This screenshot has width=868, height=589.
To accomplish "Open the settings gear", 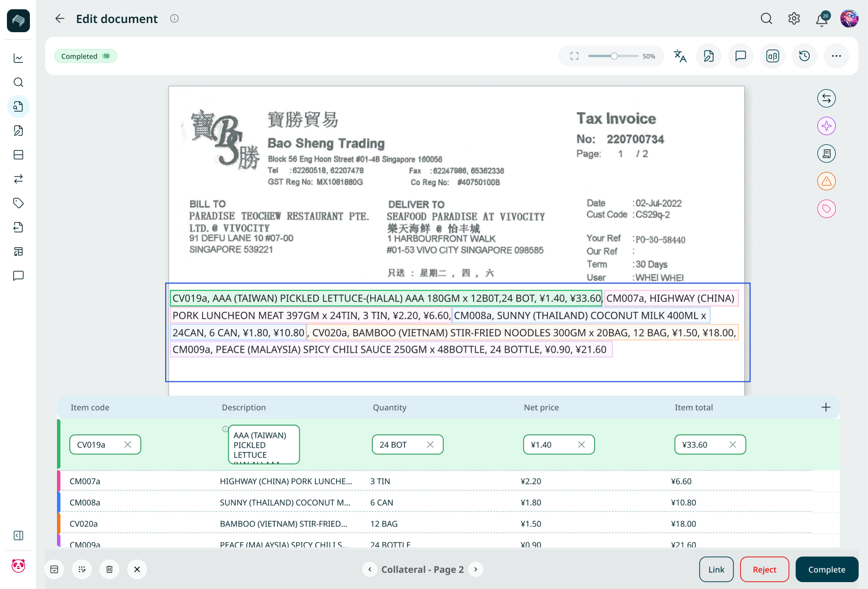I will pos(794,19).
